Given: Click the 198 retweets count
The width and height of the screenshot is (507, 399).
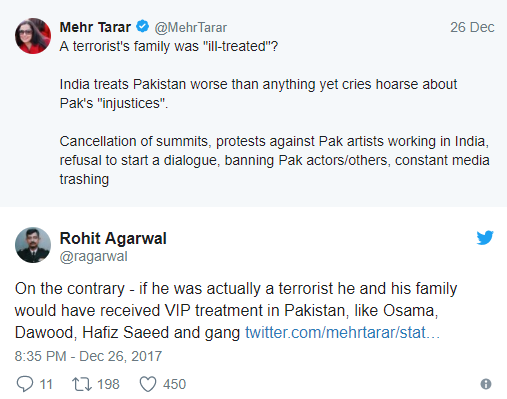Looking at the screenshot, I should coord(108,384).
